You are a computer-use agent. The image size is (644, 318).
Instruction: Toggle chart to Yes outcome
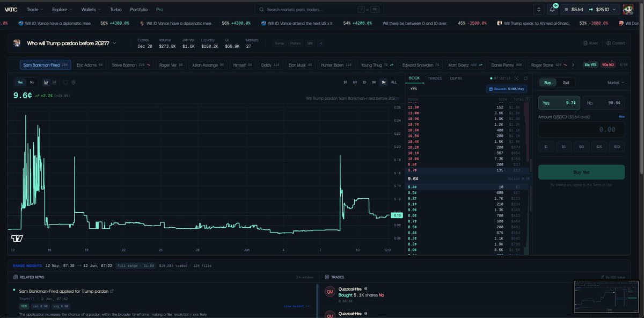point(20,82)
